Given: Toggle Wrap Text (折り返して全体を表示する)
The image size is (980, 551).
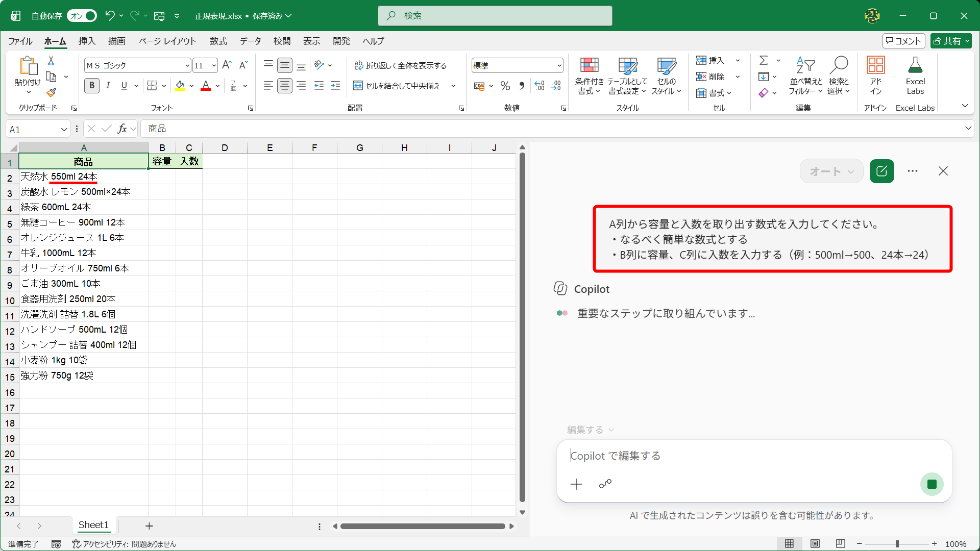Looking at the screenshot, I should [x=400, y=65].
